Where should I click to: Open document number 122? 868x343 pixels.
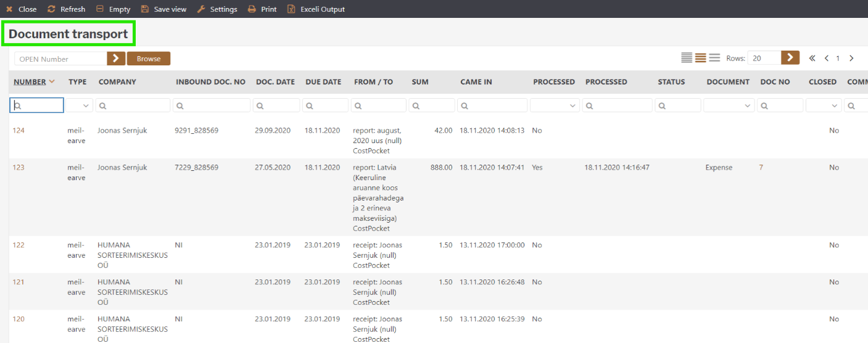pos(19,245)
